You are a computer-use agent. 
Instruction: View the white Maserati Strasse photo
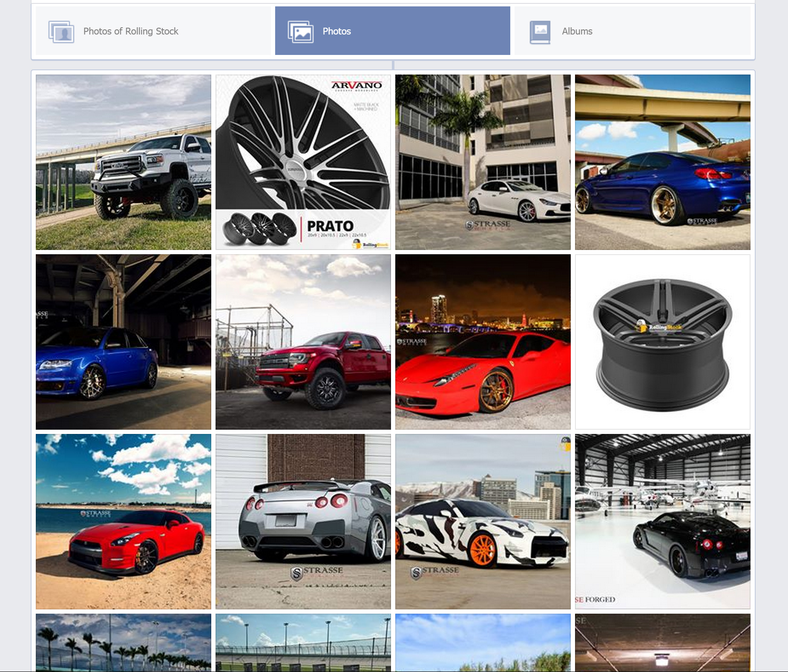tap(483, 162)
